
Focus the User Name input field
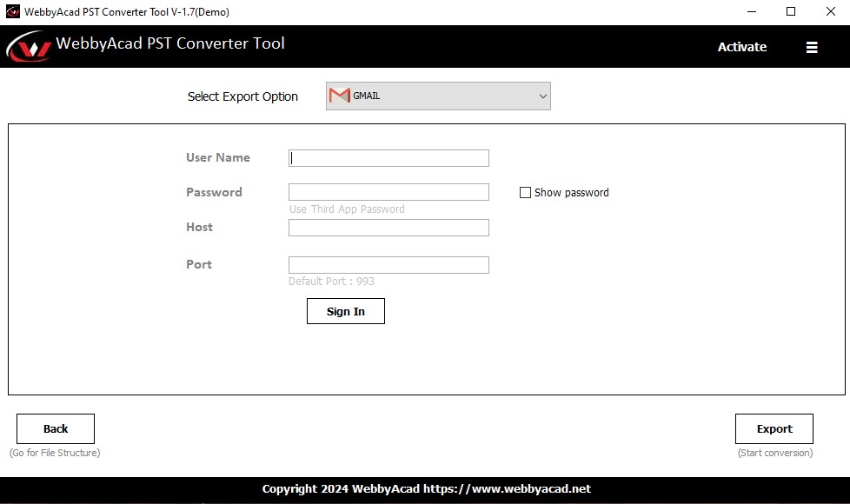388,157
